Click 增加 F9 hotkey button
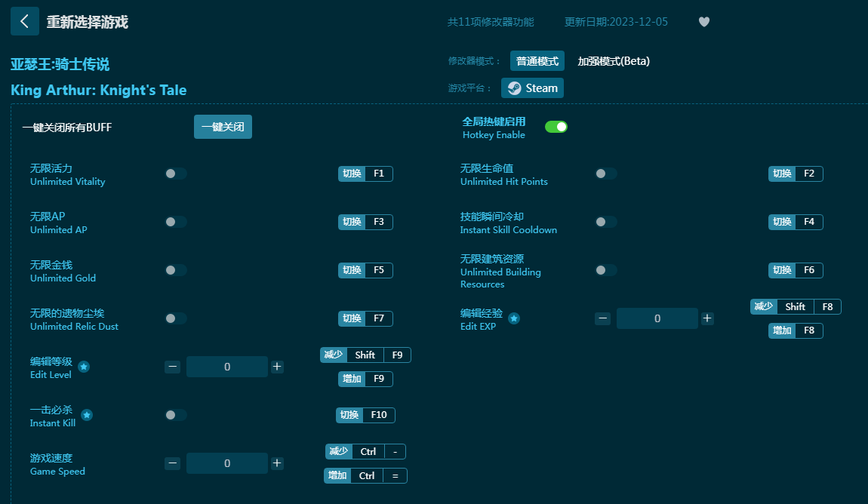868x504 pixels. pyautogui.click(x=365, y=379)
